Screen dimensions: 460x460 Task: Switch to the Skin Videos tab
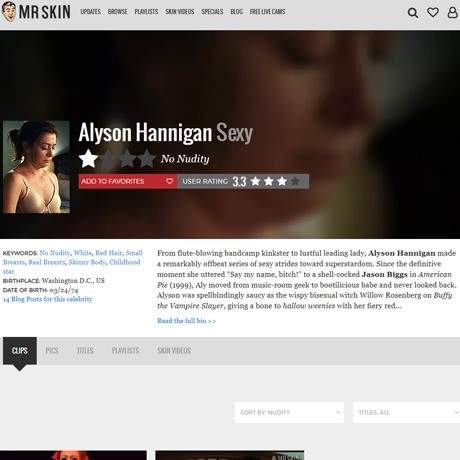click(174, 351)
